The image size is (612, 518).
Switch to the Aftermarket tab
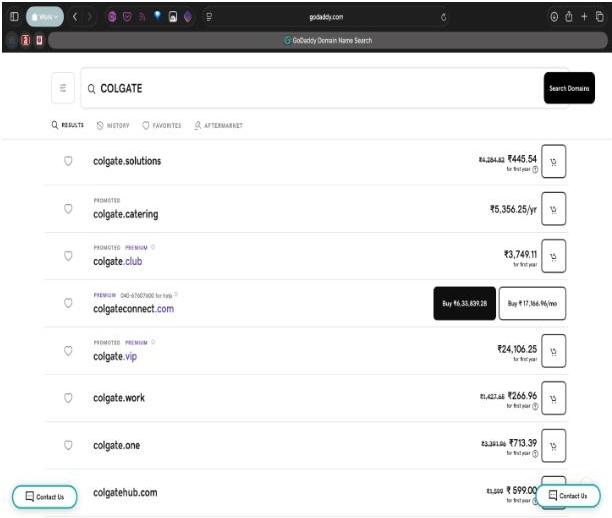219,125
